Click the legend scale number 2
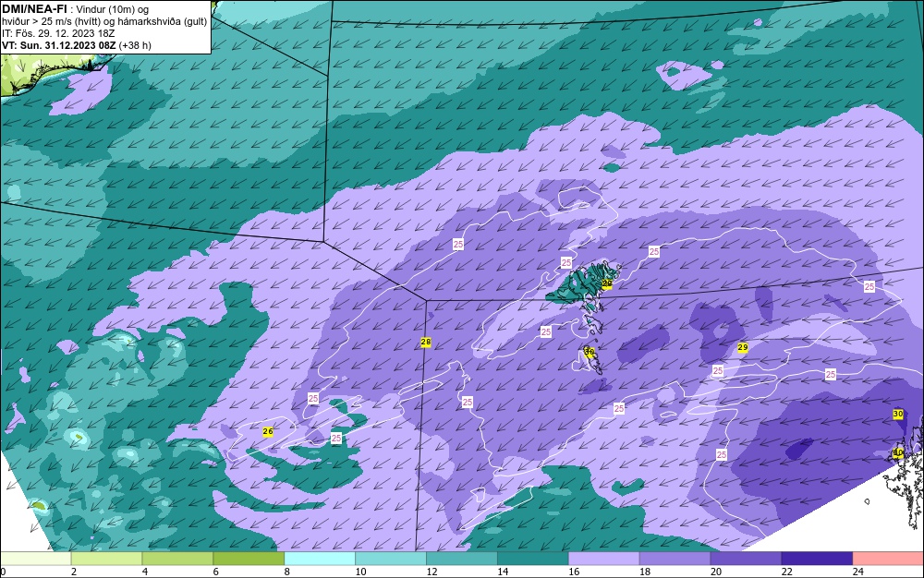 (x=74, y=572)
